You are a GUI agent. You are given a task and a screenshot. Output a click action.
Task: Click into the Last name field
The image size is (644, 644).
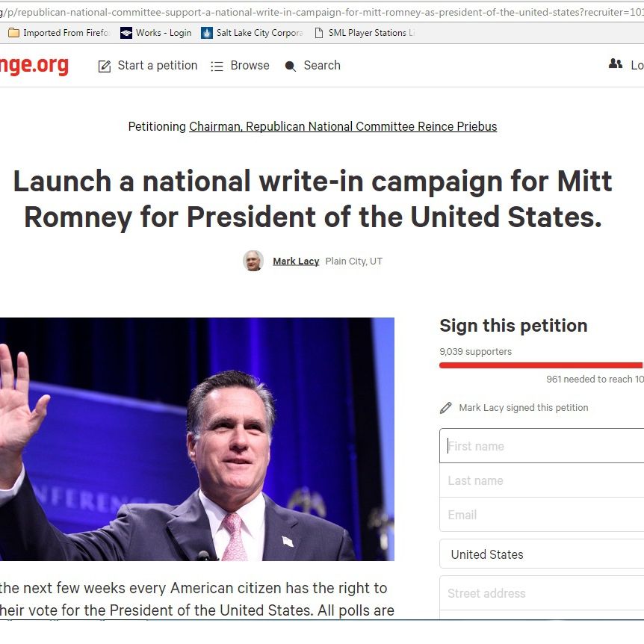coord(542,480)
